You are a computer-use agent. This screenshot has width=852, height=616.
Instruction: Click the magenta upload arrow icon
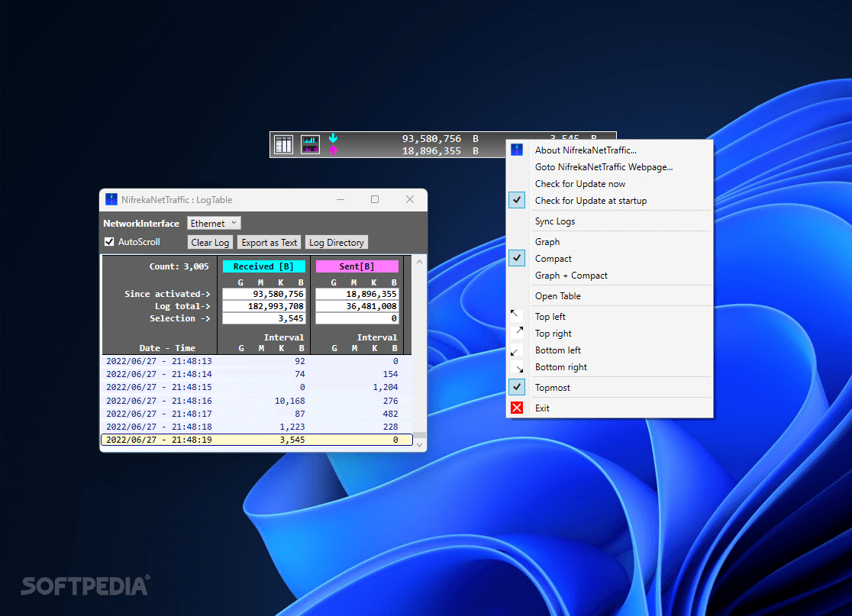pyautogui.click(x=333, y=150)
